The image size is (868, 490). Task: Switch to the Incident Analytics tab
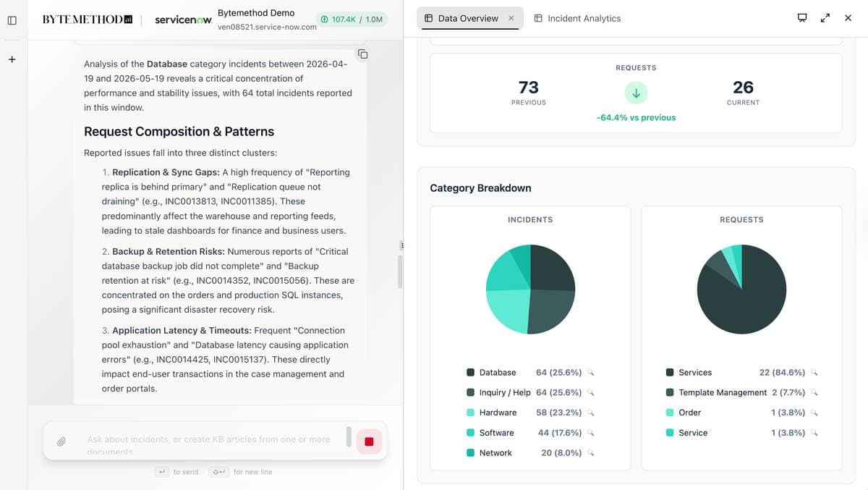click(577, 18)
